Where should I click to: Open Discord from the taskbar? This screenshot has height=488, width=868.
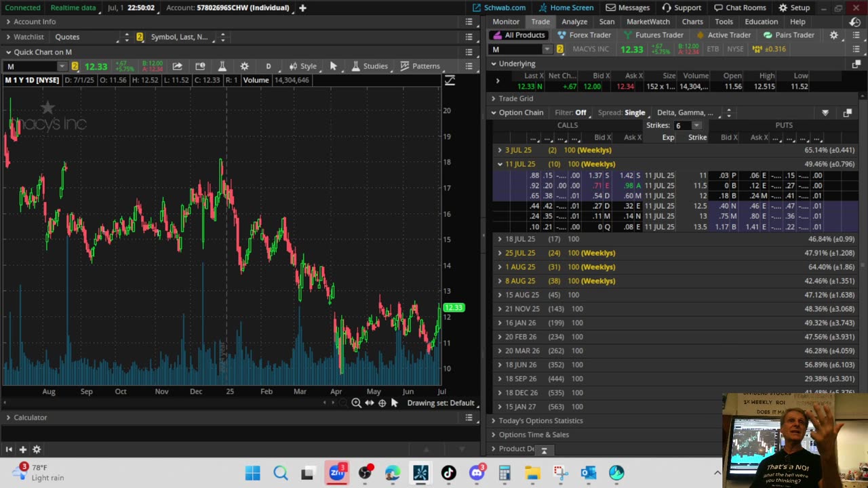477,472
